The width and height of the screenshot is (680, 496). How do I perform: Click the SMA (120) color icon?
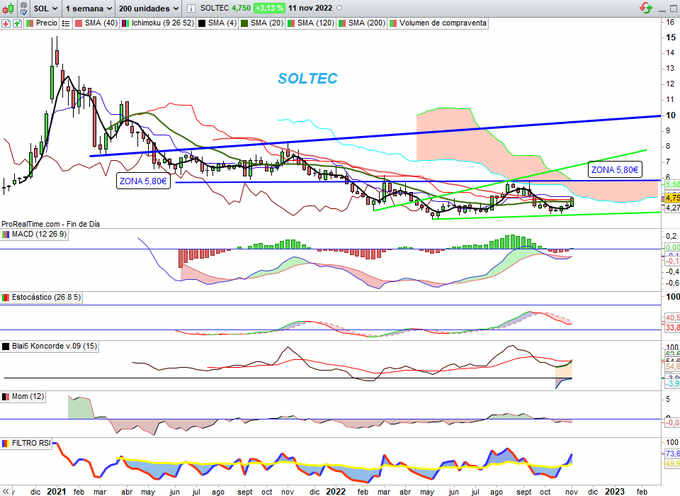pos(291,23)
